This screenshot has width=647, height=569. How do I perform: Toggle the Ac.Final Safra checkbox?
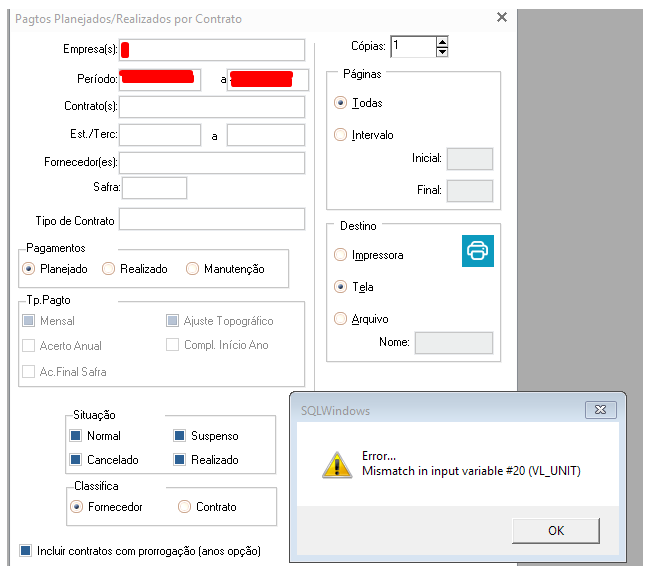point(28,371)
